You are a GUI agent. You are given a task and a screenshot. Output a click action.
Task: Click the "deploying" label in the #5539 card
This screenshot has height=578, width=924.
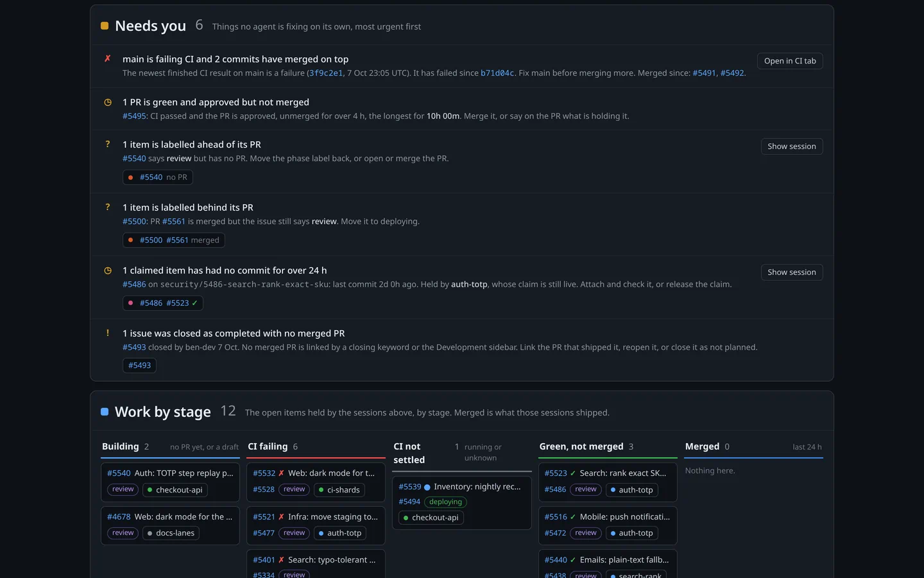[445, 502]
